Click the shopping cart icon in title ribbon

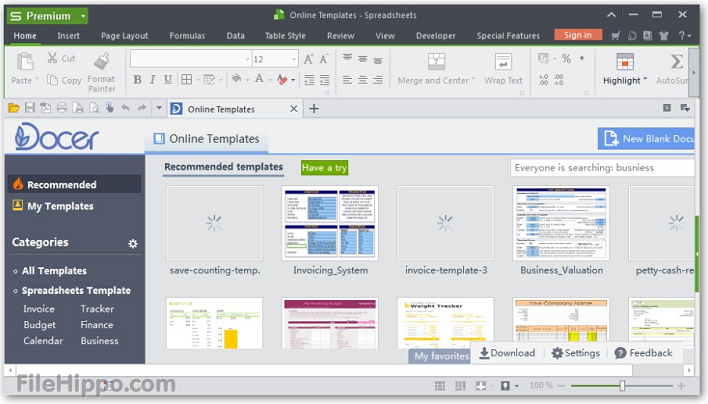click(615, 36)
